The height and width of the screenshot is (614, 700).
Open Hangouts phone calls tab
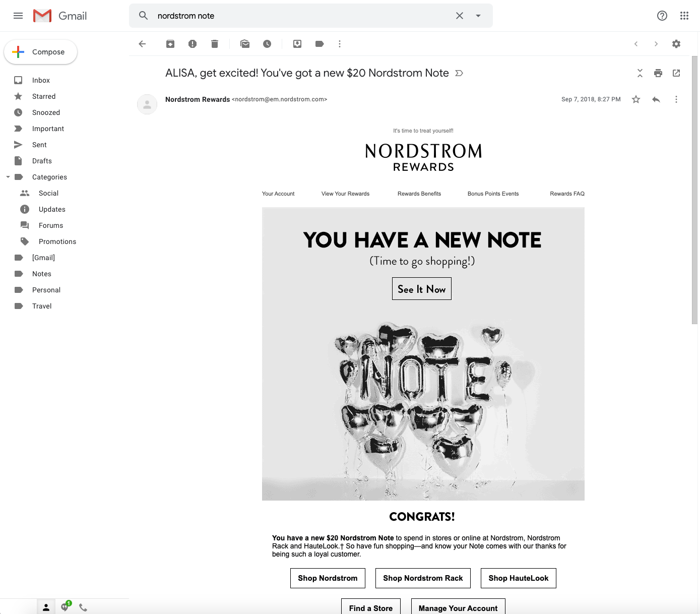(x=83, y=607)
